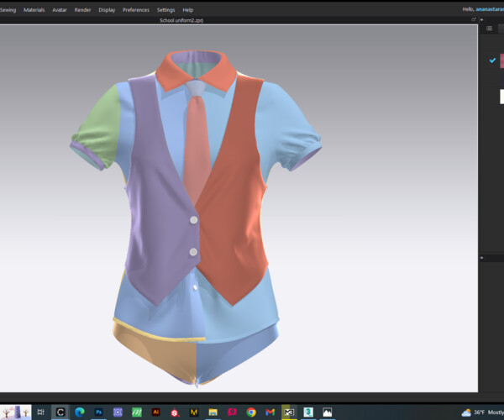Open the Help menu
The width and height of the screenshot is (504, 420).
pos(188,10)
